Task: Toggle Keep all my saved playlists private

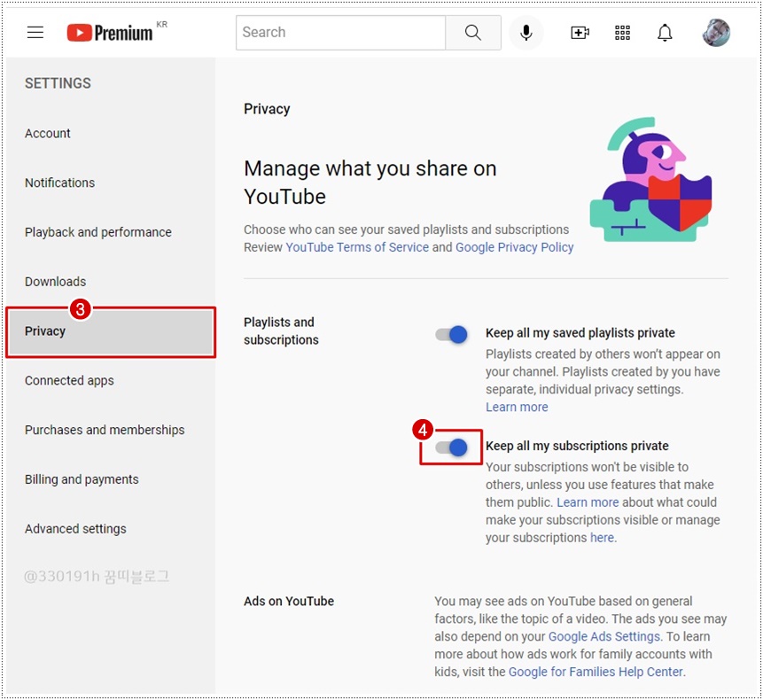Action: pos(451,335)
